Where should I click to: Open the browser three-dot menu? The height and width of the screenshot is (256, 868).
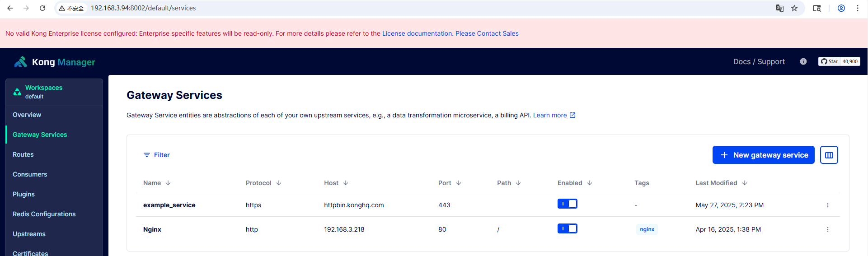tap(858, 8)
